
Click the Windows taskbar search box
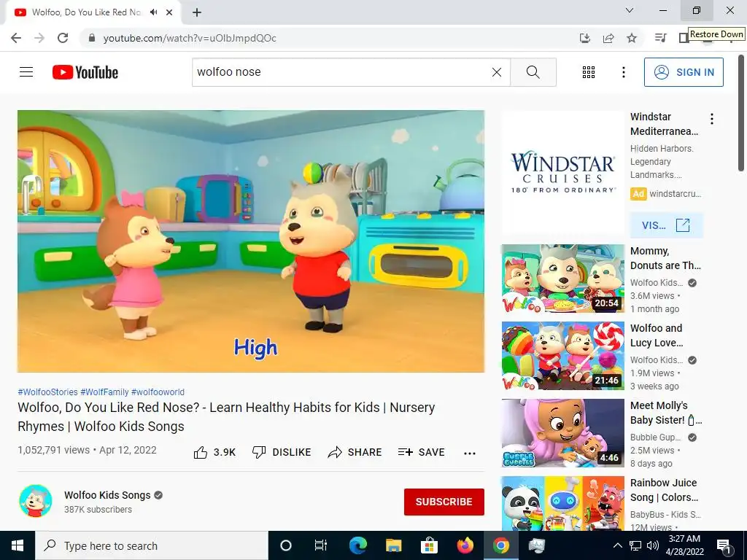pyautogui.click(x=152, y=545)
